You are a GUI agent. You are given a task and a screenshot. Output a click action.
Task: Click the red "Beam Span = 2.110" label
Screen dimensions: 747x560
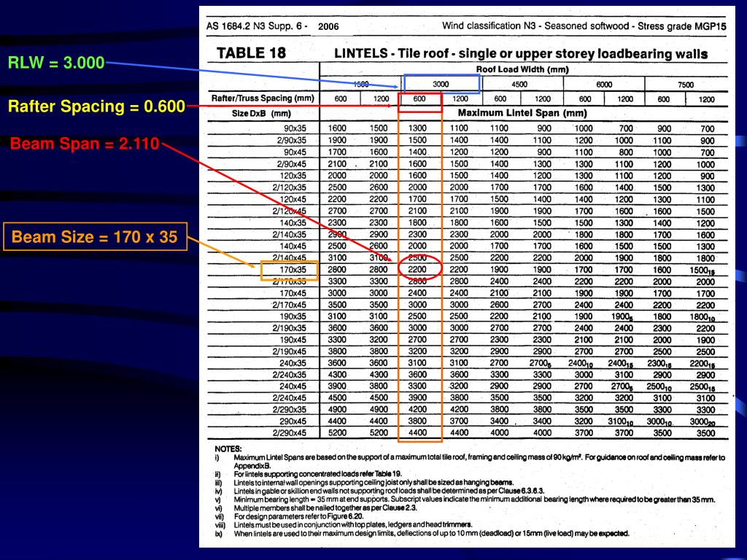pyautogui.click(x=85, y=144)
